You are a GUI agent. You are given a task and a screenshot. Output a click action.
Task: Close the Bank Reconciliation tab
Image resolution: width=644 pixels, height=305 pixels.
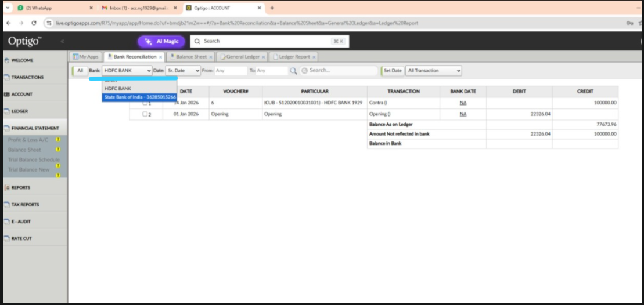160,57
